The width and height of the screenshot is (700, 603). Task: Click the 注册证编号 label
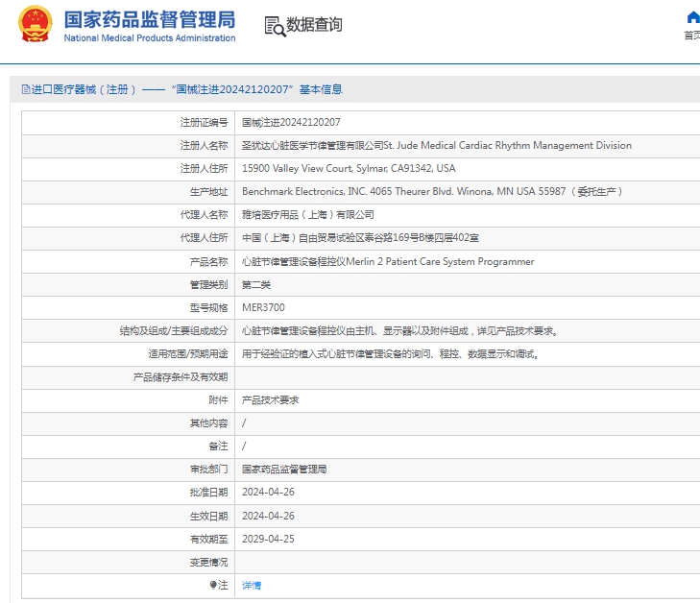(204, 122)
